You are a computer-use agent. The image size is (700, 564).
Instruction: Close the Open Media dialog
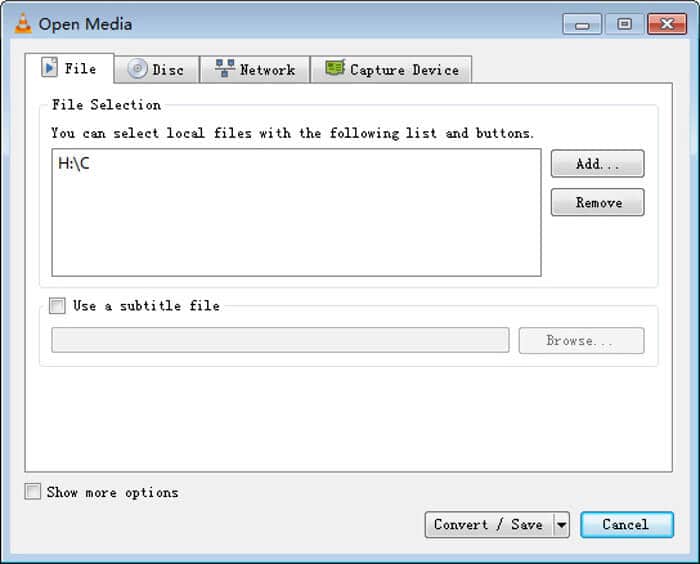[x=667, y=24]
